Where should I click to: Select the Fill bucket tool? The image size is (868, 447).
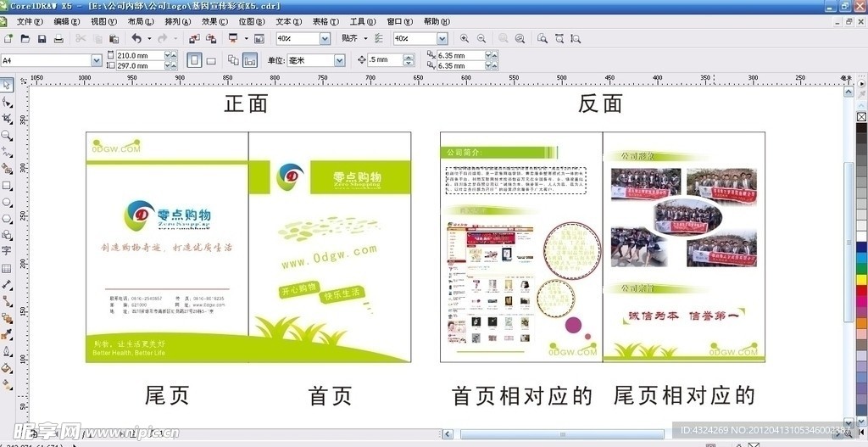7,368
